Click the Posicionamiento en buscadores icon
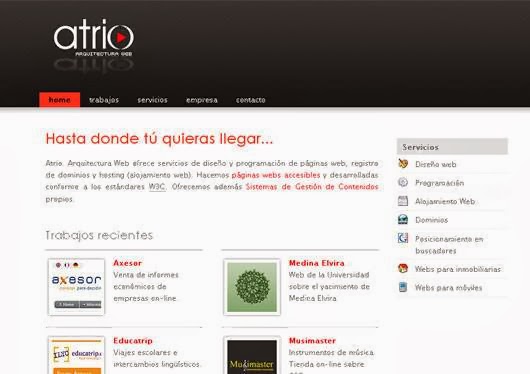This screenshot has height=374, width=530. pos(403,238)
